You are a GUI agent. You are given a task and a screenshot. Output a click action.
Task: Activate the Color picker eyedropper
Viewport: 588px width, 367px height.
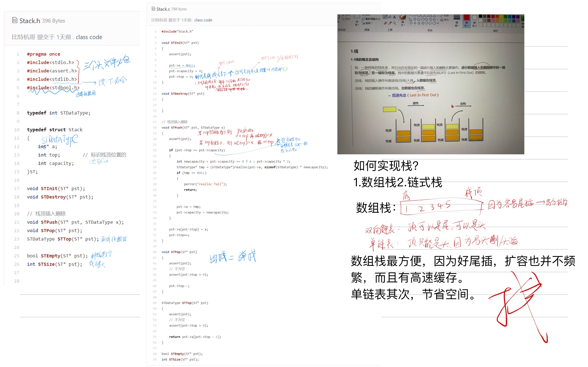[x=390, y=23]
